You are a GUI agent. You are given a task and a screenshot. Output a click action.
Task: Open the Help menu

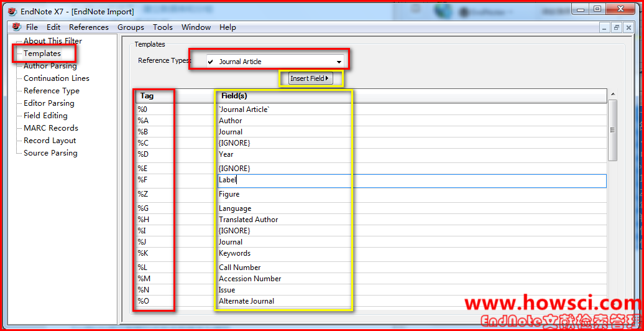point(228,27)
